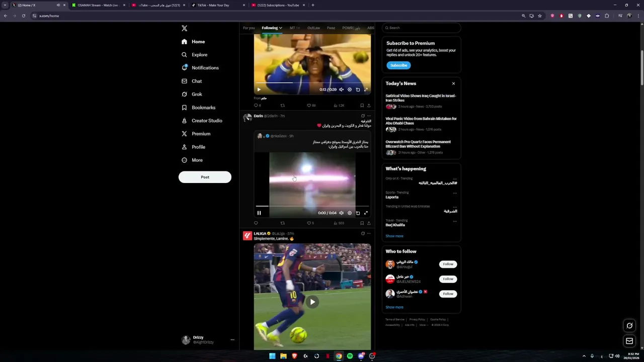Open settings for Darin's post video
Viewport: 644px width, 362px height.
[x=350, y=213]
